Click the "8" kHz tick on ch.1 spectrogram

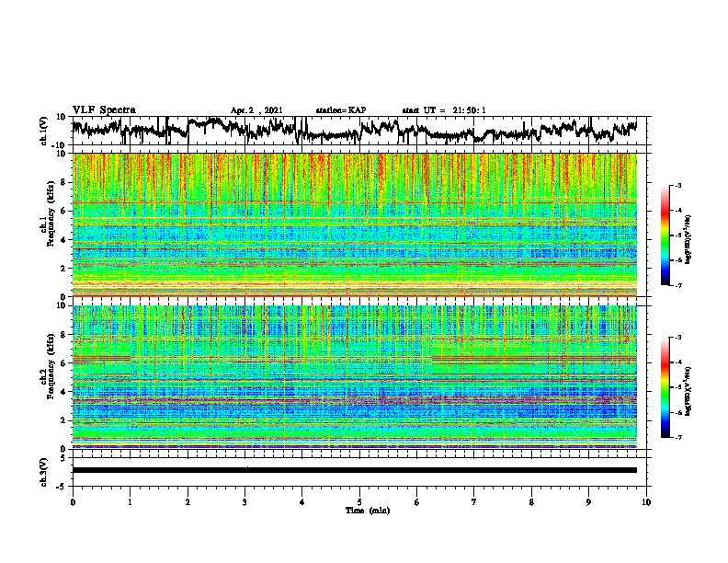(63, 182)
